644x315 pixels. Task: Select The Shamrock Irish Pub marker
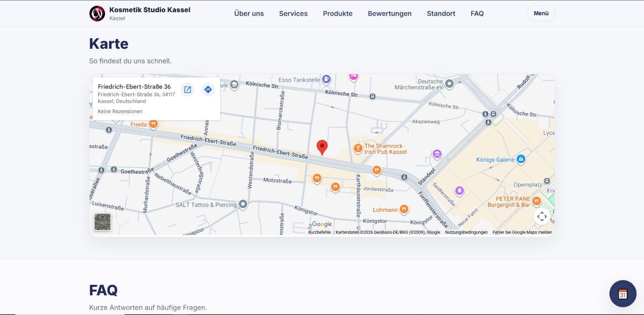(x=358, y=149)
